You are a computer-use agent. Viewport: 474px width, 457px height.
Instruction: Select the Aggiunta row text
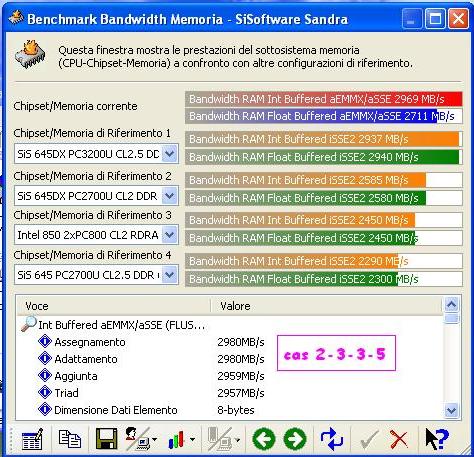76,376
